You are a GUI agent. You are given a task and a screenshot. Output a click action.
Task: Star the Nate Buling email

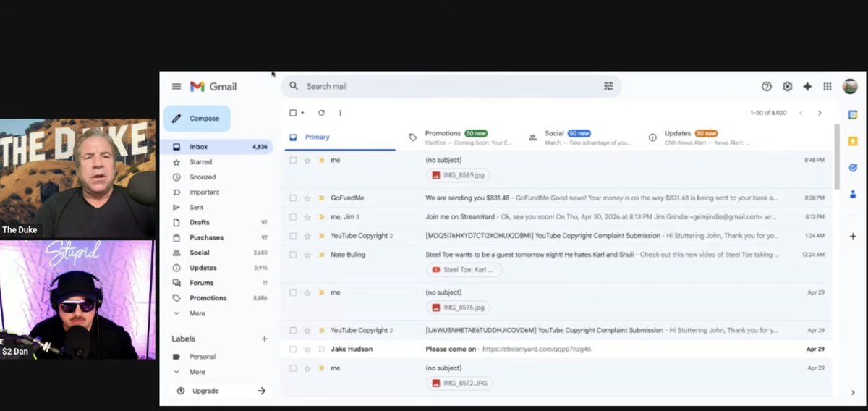[307, 255]
